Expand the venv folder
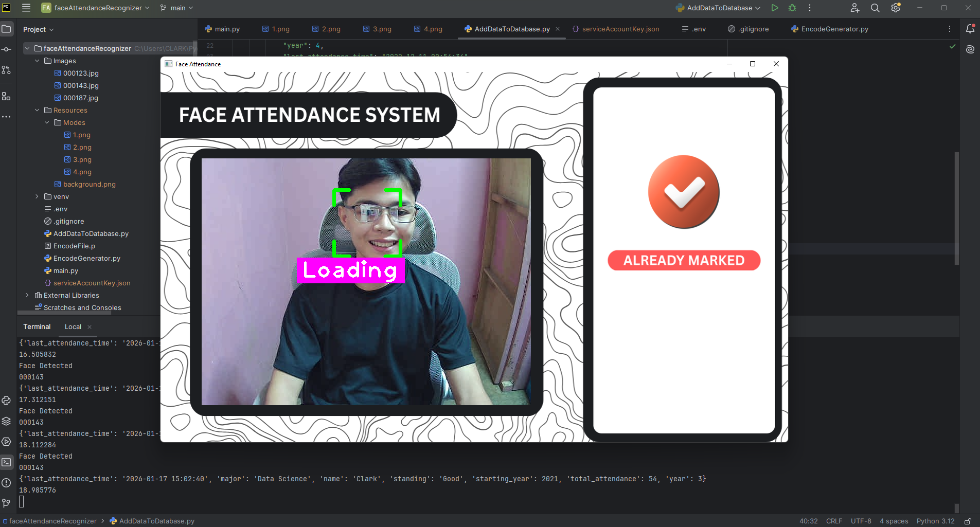This screenshot has width=980, height=527. (x=37, y=196)
